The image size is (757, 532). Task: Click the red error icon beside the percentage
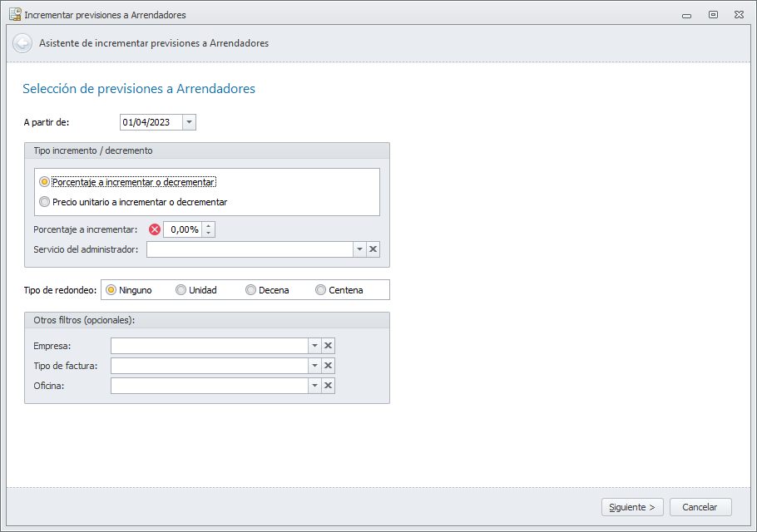[155, 229]
